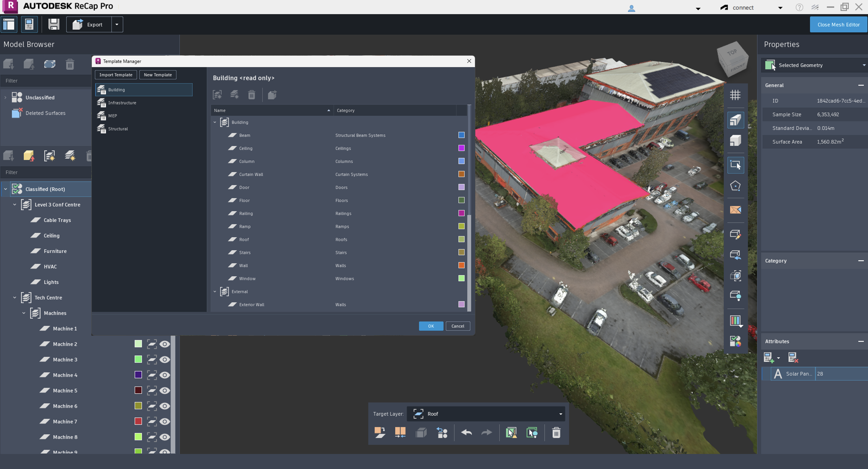Screen dimensions: 868x469
Task: Click the grid display icon in viewport toolbar
Action: (x=735, y=95)
